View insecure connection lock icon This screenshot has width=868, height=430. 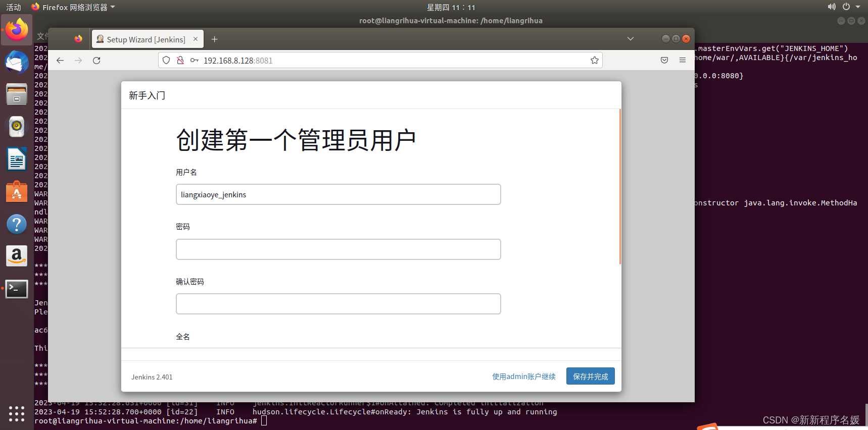[x=180, y=61]
